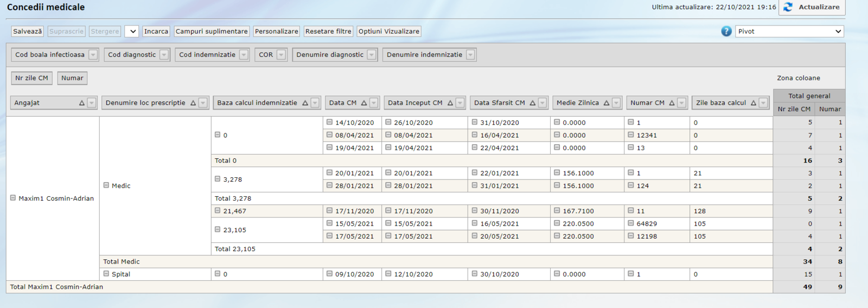Open Optiuni Vizualizare
Image resolution: width=868 pixels, height=308 pixels.
pos(388,31)
